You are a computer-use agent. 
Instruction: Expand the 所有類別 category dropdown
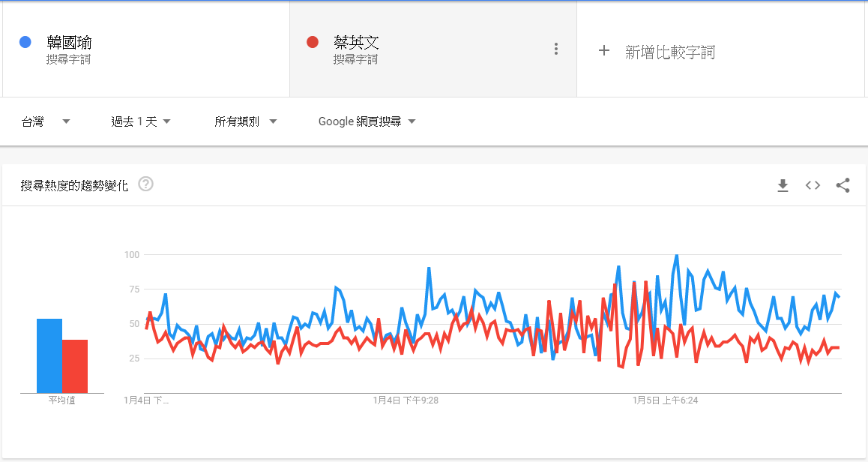pyautogui.click(x=245, y=121)
